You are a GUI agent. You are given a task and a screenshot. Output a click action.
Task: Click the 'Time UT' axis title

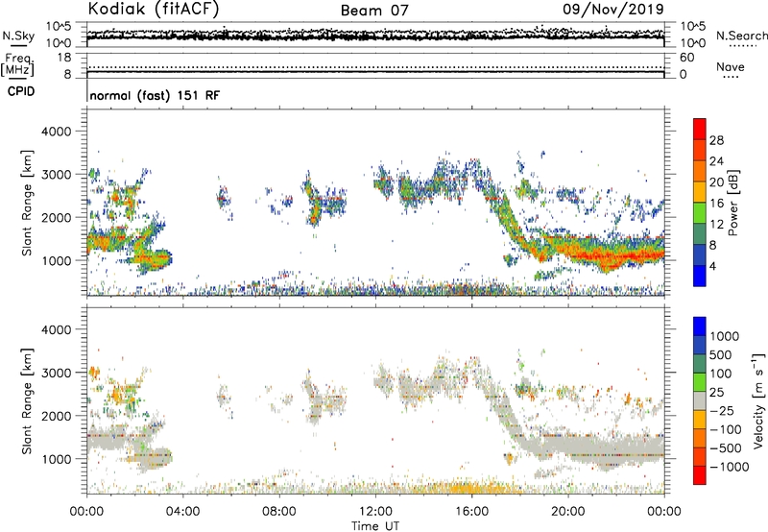click(x=375, y=526)
